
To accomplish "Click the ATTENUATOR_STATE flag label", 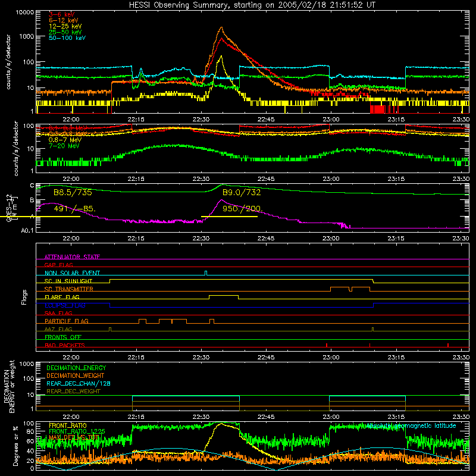I will 72,257.
